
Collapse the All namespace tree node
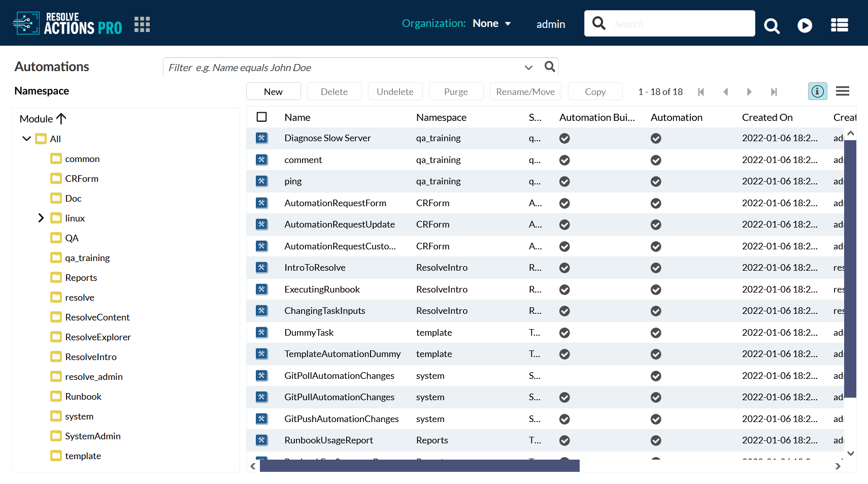26,139
